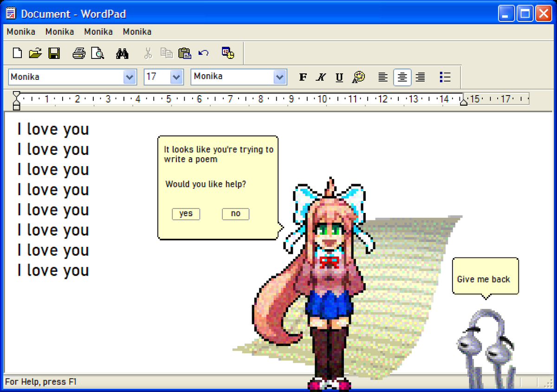Open Find with the binoculars icon

122,53
